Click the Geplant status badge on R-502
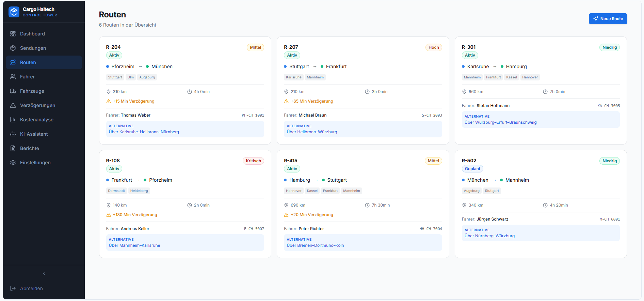Screen dimensions: 644x301 (472, 169)
